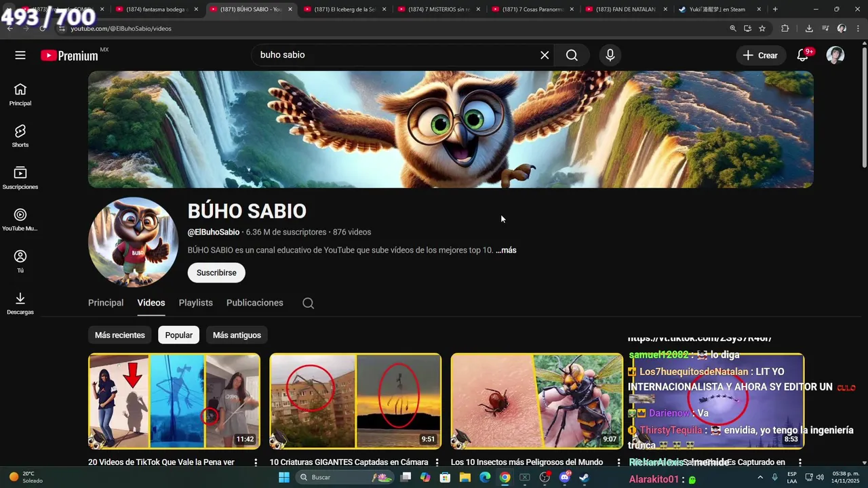Open Steam from the taskbar
The height and width of the screenshot is (488, 868).
pyautogui.click(x=584, y=477)
